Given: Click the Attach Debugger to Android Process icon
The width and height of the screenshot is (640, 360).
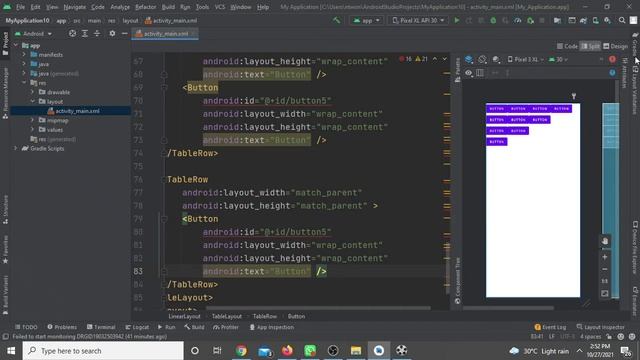Looking at the screenshot, I should click(x=530, y=20).
